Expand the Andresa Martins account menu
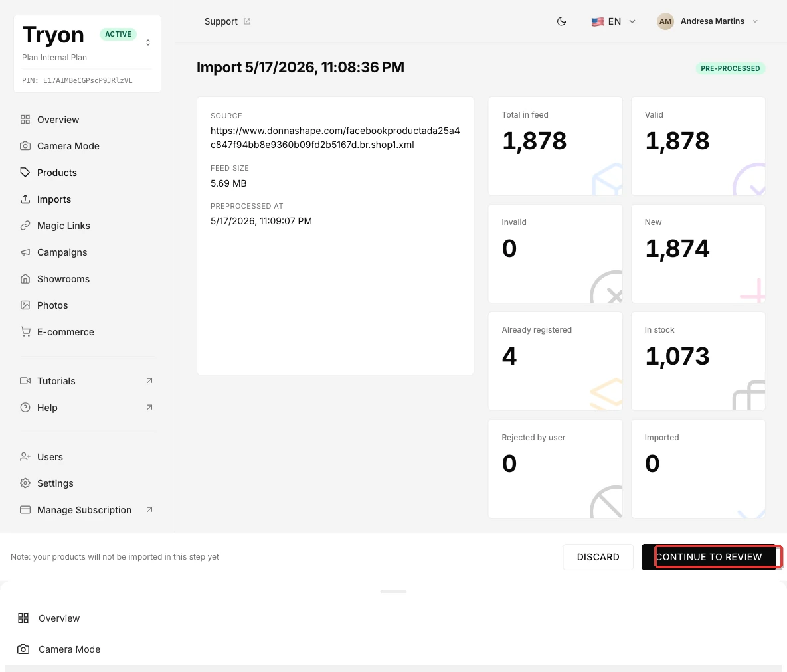Screen dimensions: 787x672 click(708, 21)
